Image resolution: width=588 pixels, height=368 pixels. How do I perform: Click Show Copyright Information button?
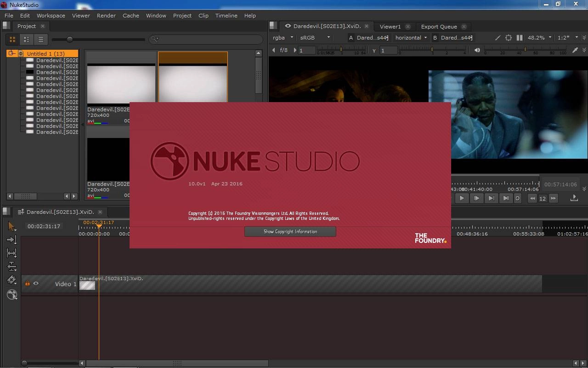290,232
